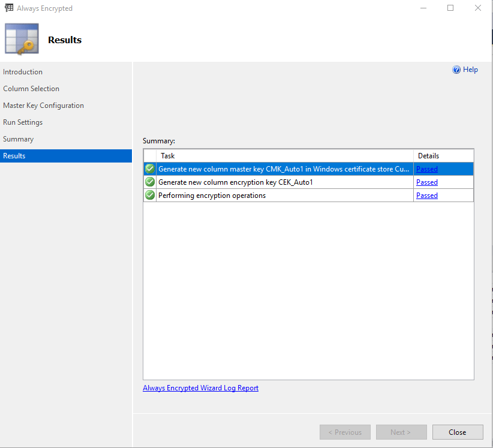Viewport: 493px width, 448px height.
Task: Open the Run Settings step
Action: coord(23,122)
